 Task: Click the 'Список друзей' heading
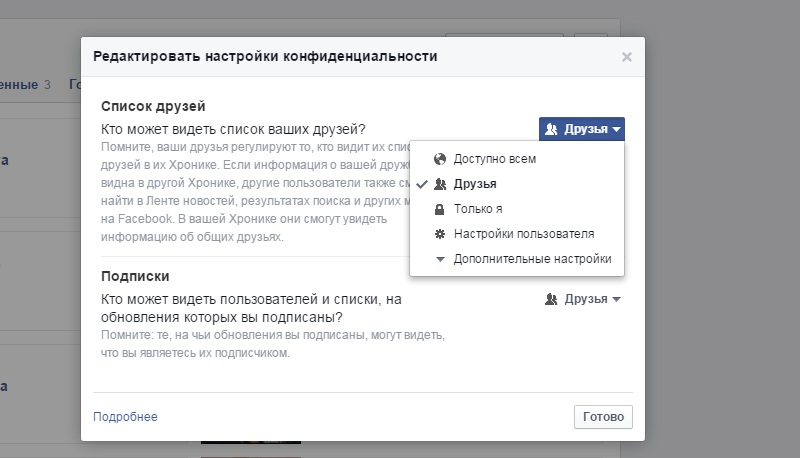(153, 106)
